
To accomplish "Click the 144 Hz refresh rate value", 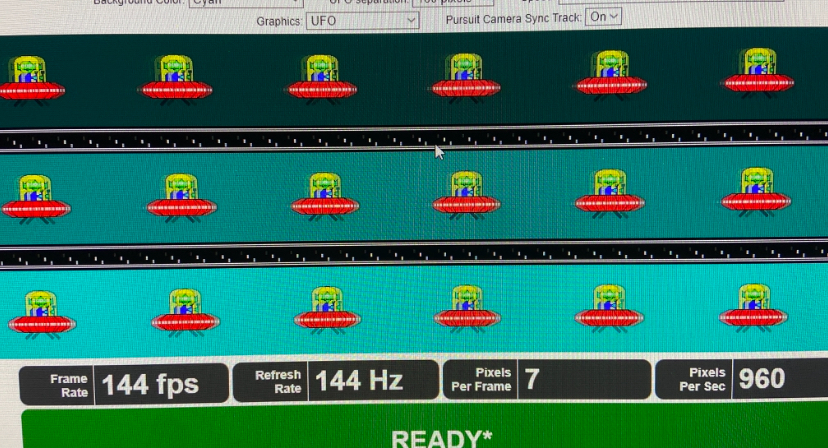I will point(359,380).
